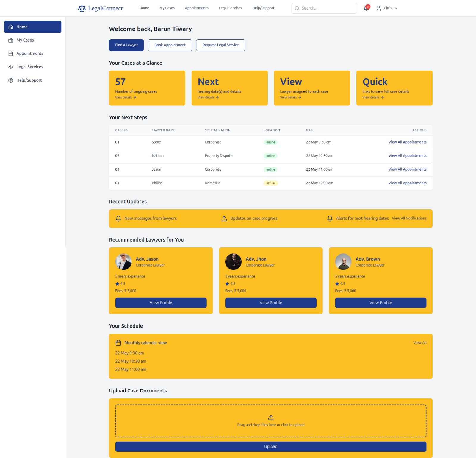The image size is (476, 458).
Task: Click the star rating icon on Adv. Jhon card
Action: (x=227, y=284)
